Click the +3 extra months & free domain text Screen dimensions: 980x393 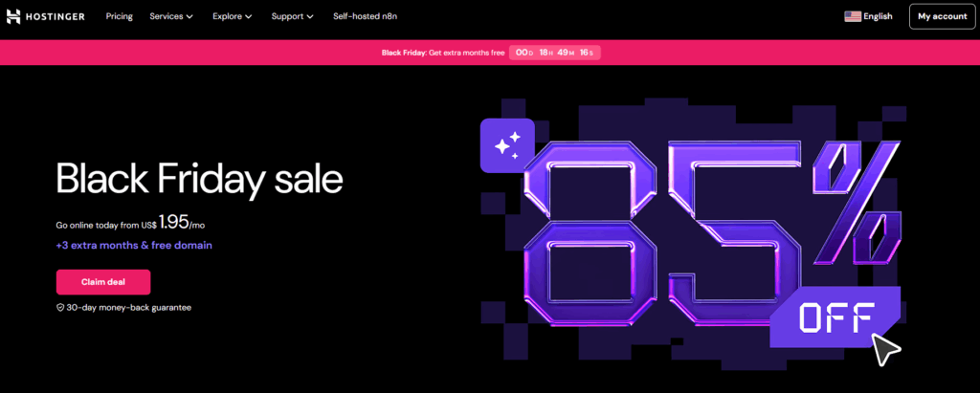click(134, 245)
